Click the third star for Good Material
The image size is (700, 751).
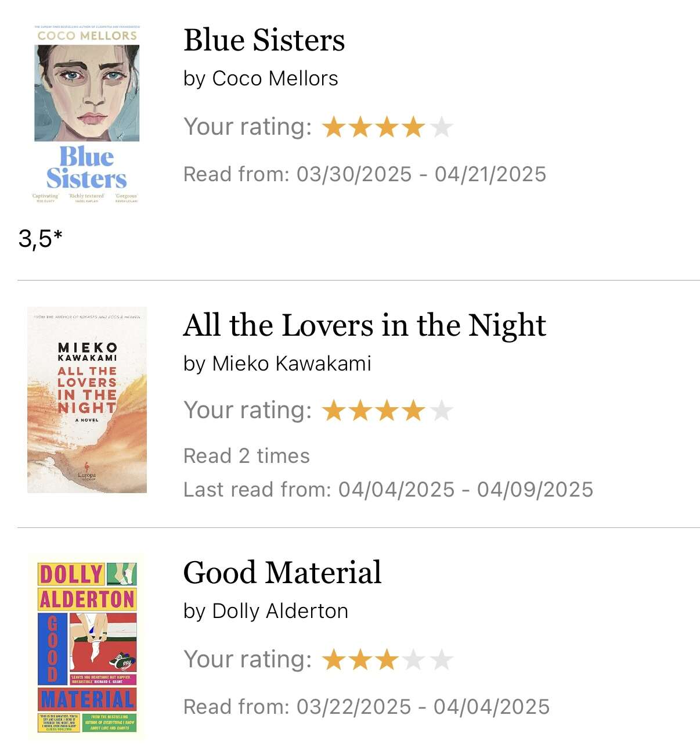click(x=387, y=660)
